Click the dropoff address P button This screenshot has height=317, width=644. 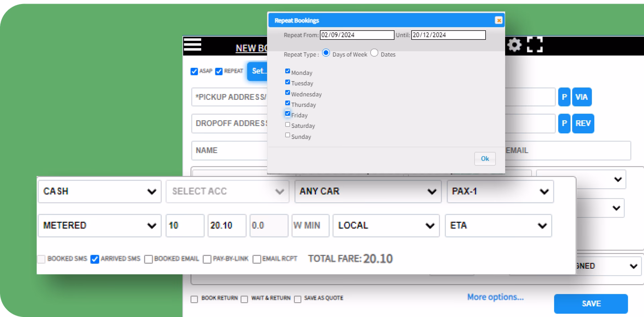[564, 123]
